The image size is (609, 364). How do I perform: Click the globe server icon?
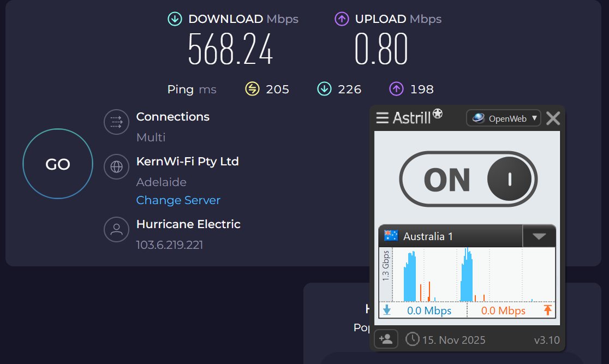click(x=116, y=167)
